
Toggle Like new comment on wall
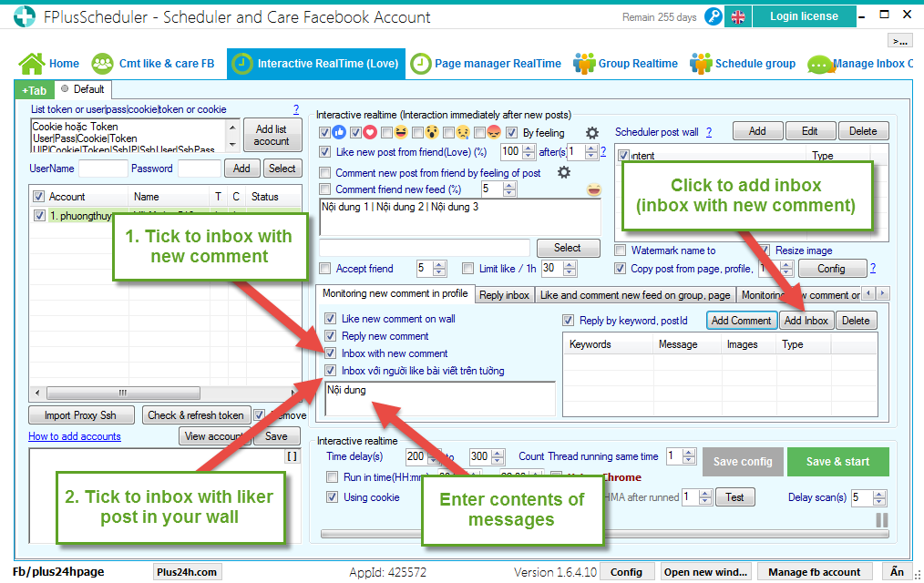click(x=331, y=319)
